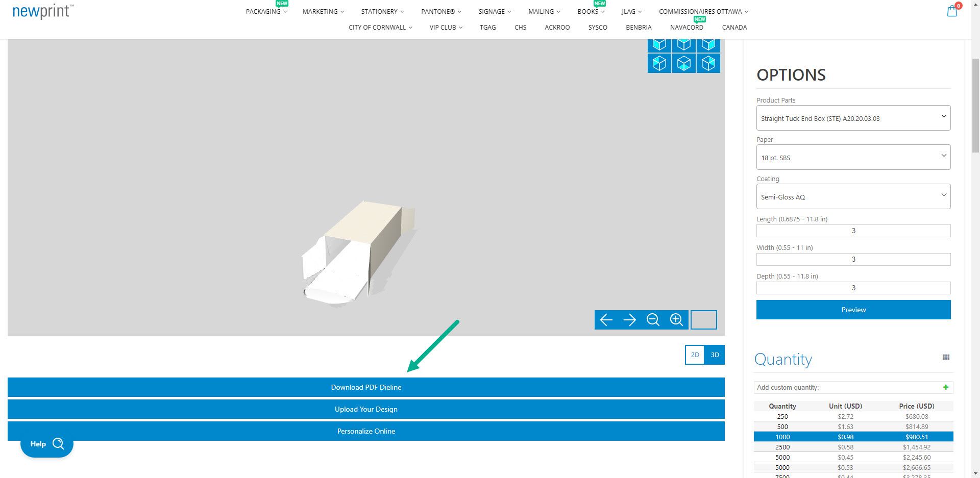Click Download PDF Dieline

coord(365,387)
